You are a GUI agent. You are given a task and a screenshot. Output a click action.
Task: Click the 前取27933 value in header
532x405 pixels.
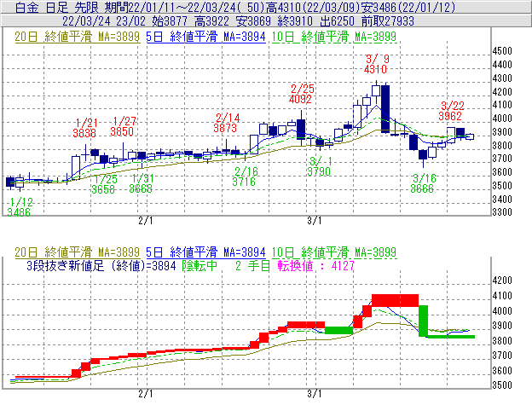point(388,21)
